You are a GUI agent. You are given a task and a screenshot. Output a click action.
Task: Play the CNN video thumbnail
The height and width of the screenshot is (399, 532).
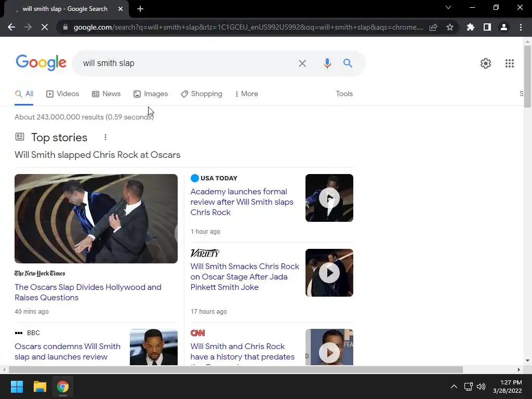coord(329,347)
